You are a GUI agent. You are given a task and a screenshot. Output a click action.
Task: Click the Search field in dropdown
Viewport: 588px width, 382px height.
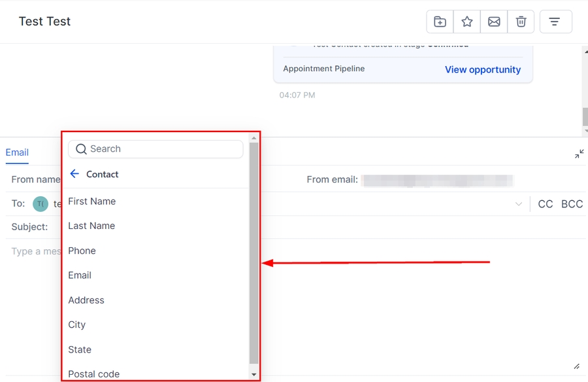coord(163,149)
